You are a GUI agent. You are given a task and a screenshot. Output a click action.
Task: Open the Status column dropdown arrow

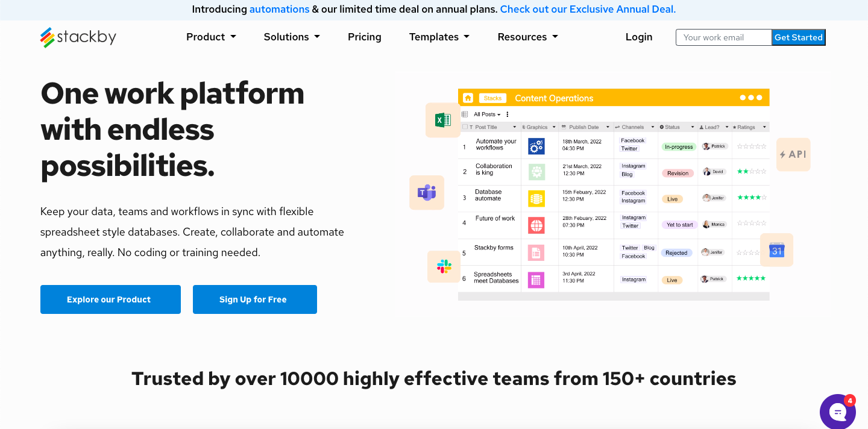click(691, 127)
